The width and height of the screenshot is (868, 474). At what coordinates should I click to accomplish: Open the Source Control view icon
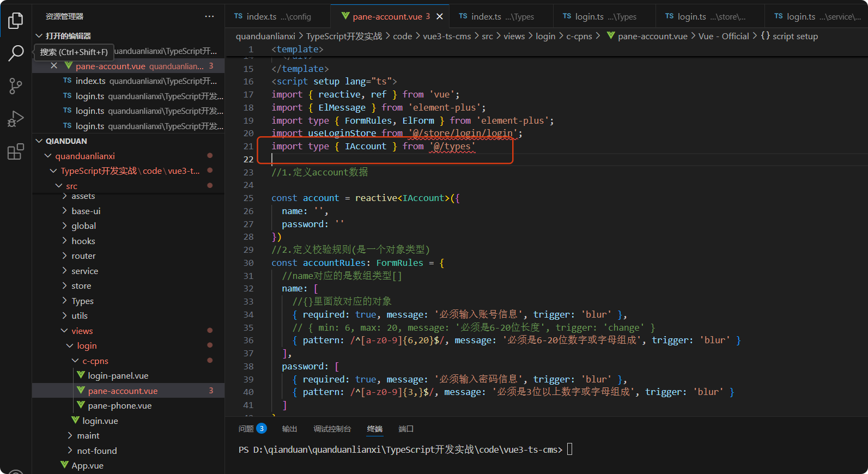point(16,86)
